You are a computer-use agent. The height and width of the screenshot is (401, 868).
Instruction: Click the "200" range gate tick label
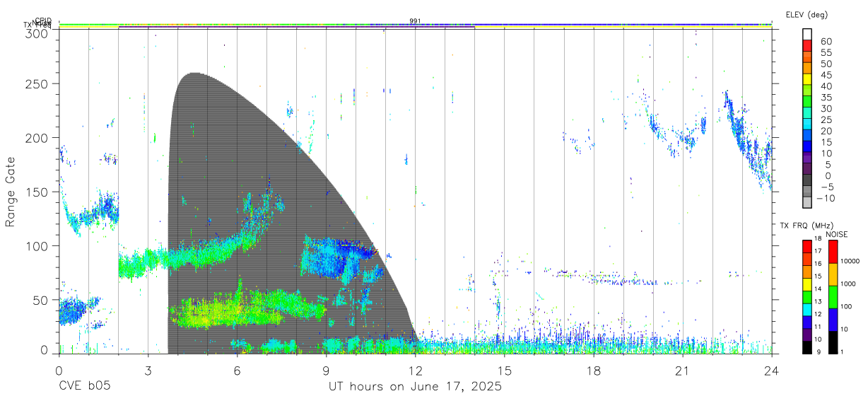(x=38, y=138)
